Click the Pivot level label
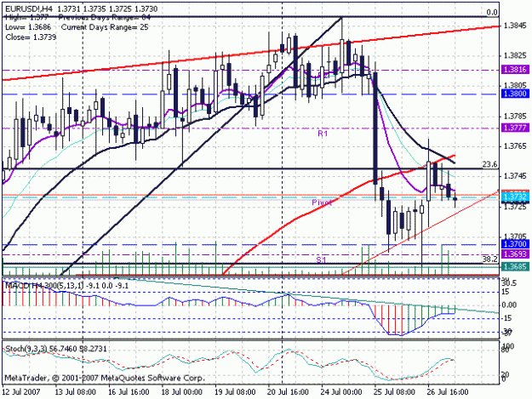Viewport: 532px width, 399px height. click(322, 202)
